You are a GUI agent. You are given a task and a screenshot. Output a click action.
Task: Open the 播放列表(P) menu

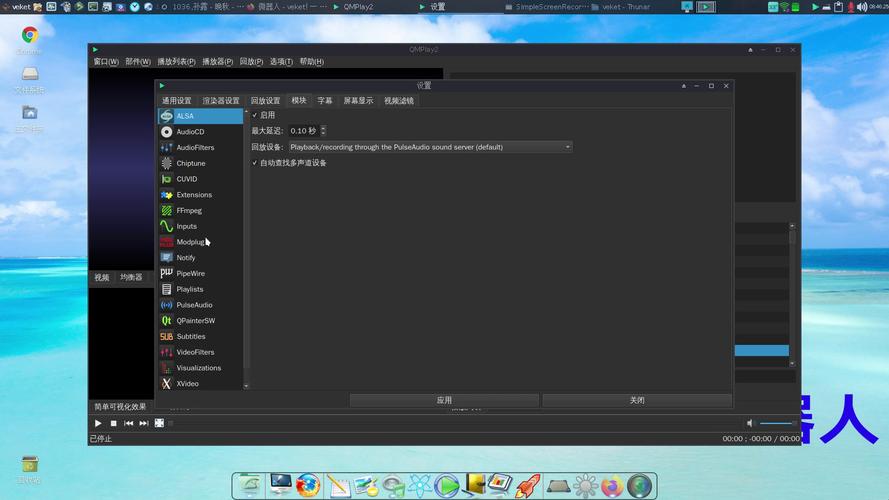click(x=176, y=61)
